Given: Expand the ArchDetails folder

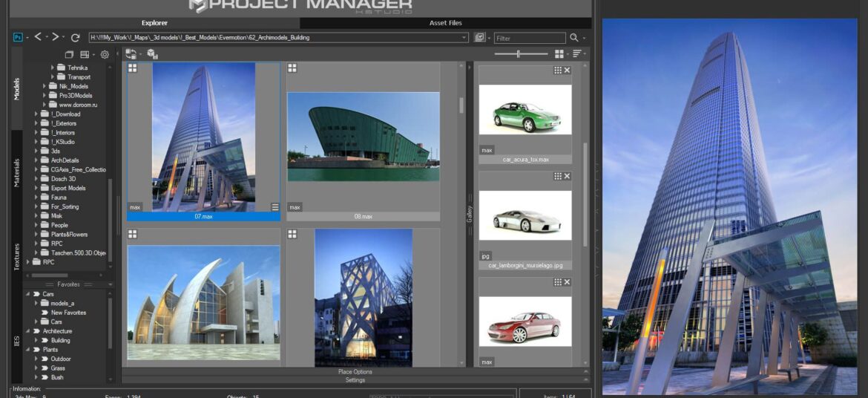Looking at the screenshot, I should pos(36,160).
